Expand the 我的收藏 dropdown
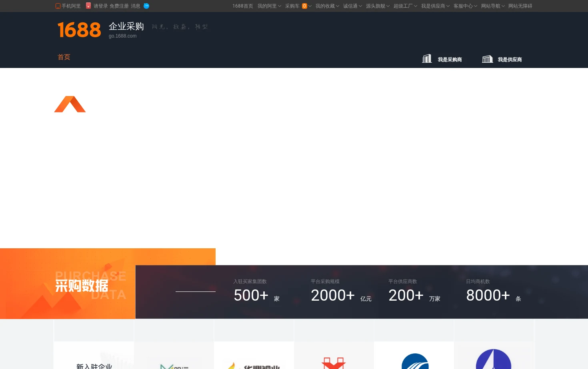The width and height of the screenshot is (588, 369). tap(327, 6)
